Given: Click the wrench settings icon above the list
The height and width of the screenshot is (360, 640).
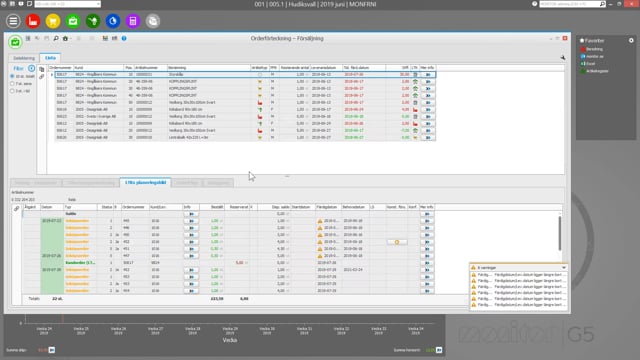Looking at the screenshot, I should [x=562, y=58].
